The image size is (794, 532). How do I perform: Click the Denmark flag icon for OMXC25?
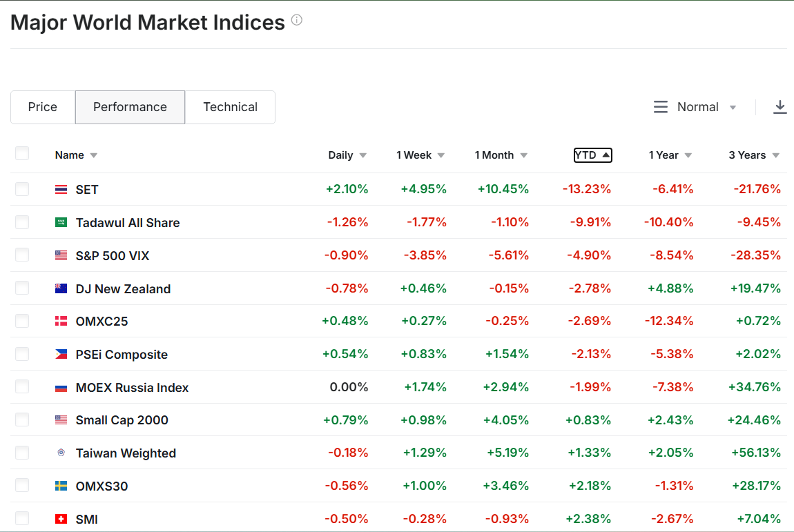61,321
